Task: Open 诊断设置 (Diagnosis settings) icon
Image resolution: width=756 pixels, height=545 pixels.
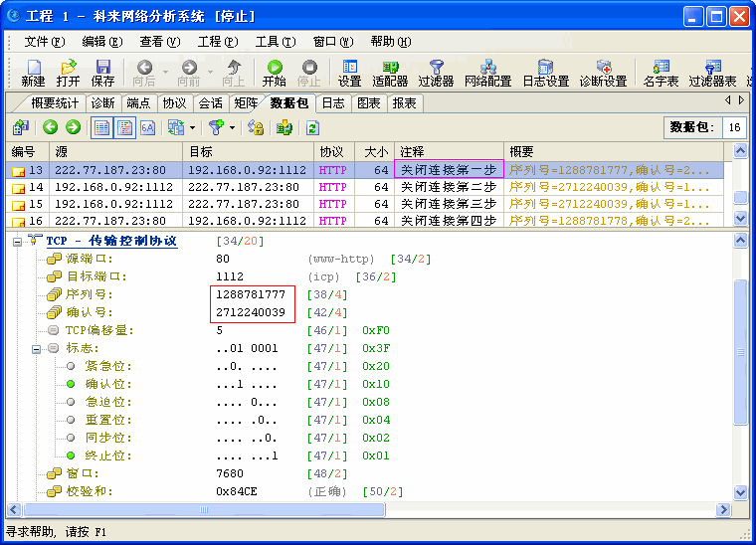Action: click(603, 73)
